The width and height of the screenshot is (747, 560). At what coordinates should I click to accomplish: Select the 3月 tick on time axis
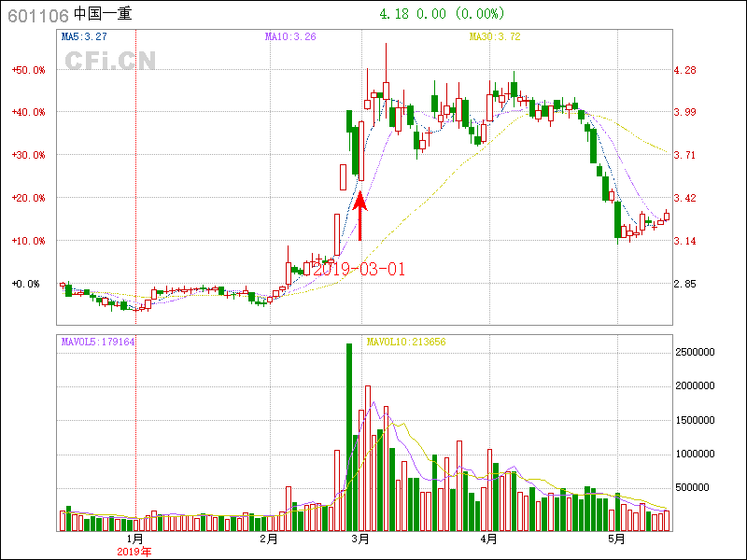tap(361, 539)
